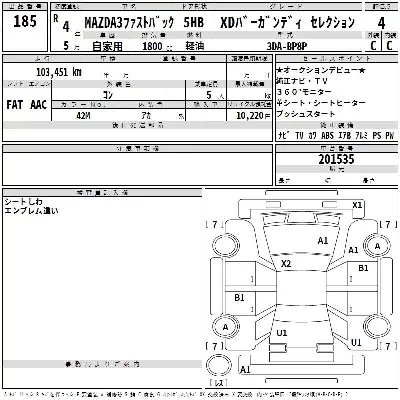Select the 3DA-BP8P model code
400x400 pixels.
pyautogui.click(x=287, y=46)
